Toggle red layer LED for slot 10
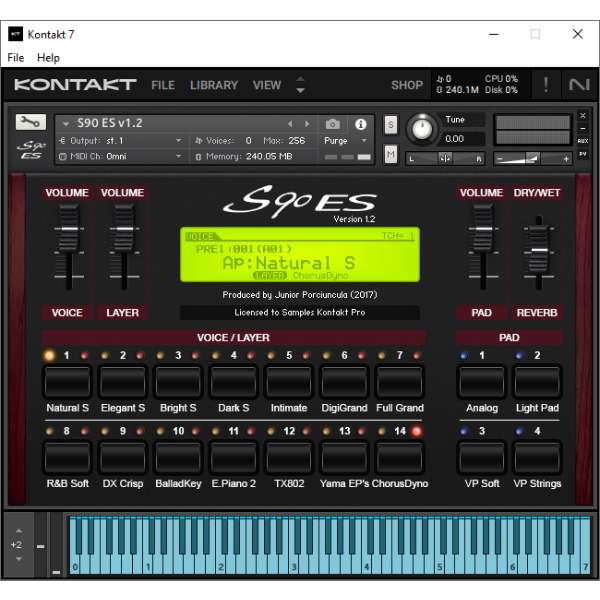The height and width of the screenshot is (600, 600). 195,431
